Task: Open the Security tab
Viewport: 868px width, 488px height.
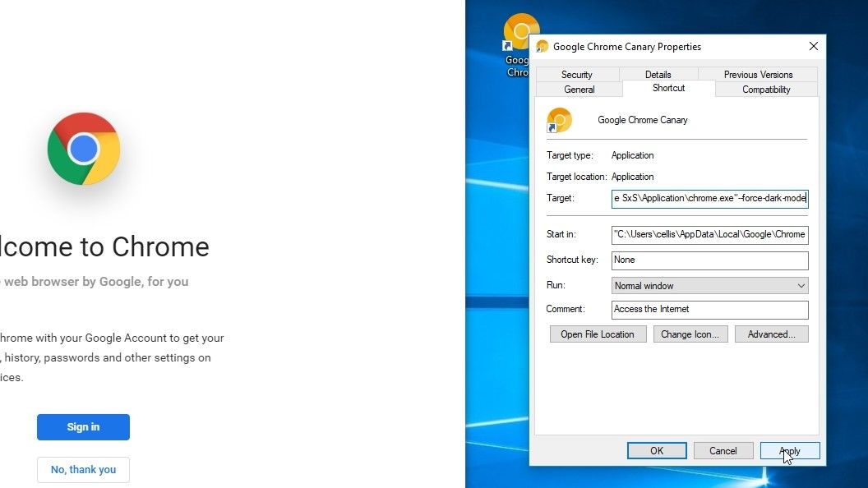Action: 576,74
